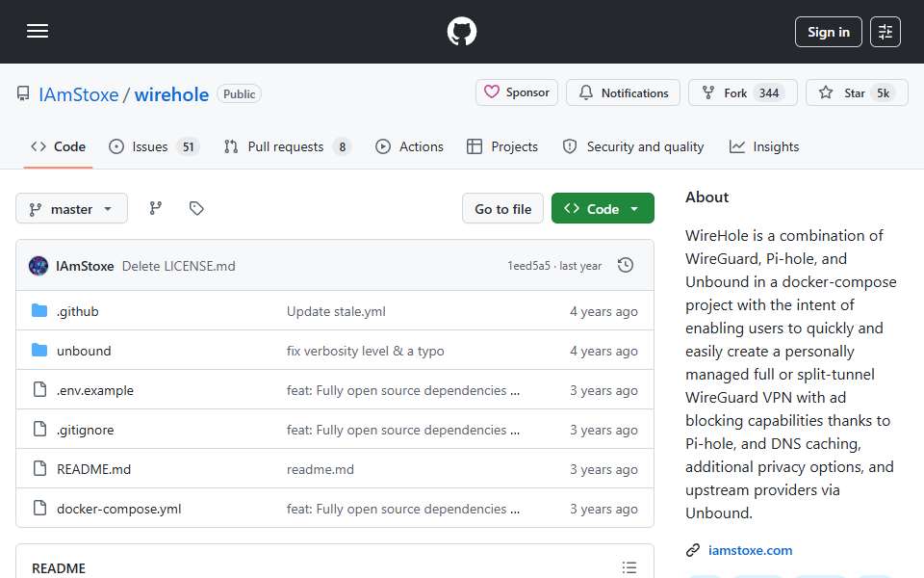
Task: Open the README outline list icon
Action: 629,567
